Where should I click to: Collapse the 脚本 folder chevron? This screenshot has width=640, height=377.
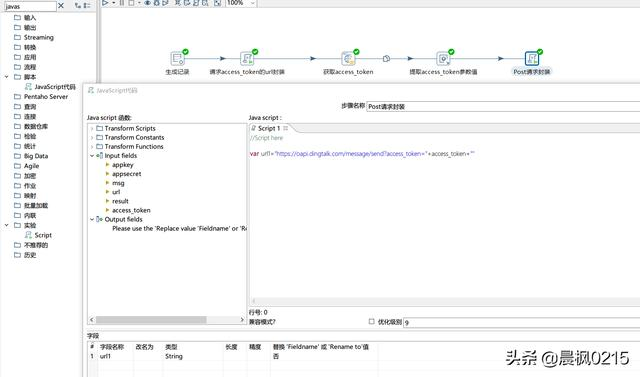[x=7, y=77]
